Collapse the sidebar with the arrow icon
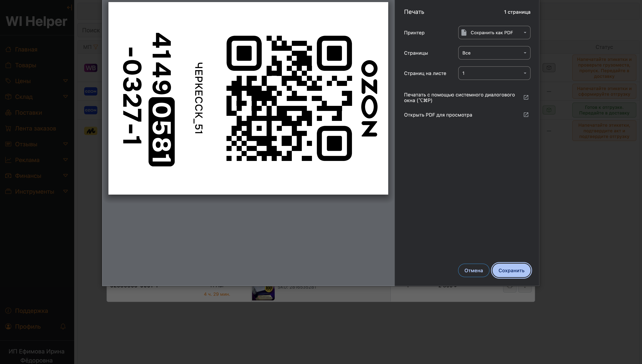This screenshot has width=642, height=364. pos(69,8)
